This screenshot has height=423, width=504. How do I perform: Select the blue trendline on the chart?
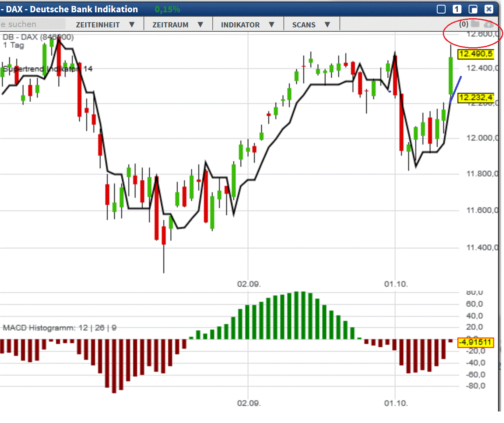(x=455, y=89)
